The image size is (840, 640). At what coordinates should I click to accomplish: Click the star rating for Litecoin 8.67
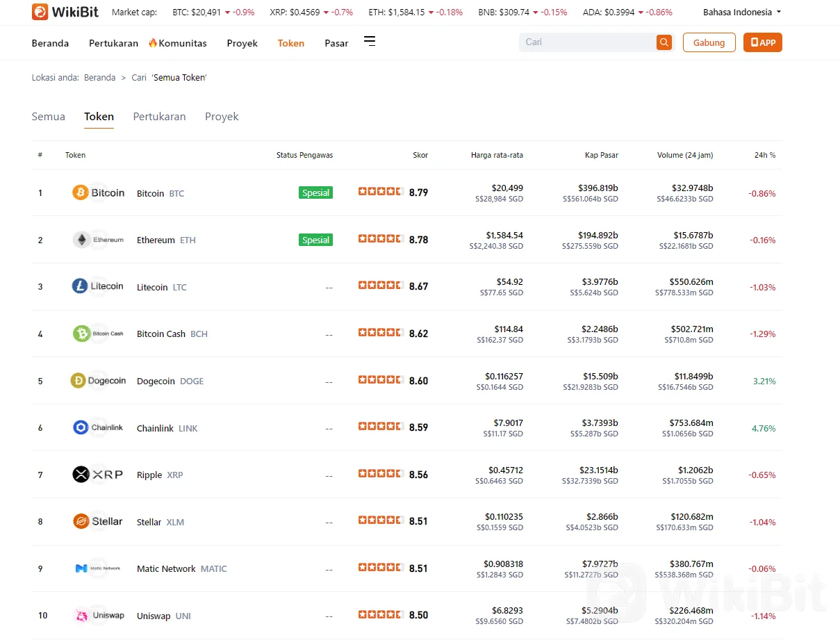tap(381, 286)
